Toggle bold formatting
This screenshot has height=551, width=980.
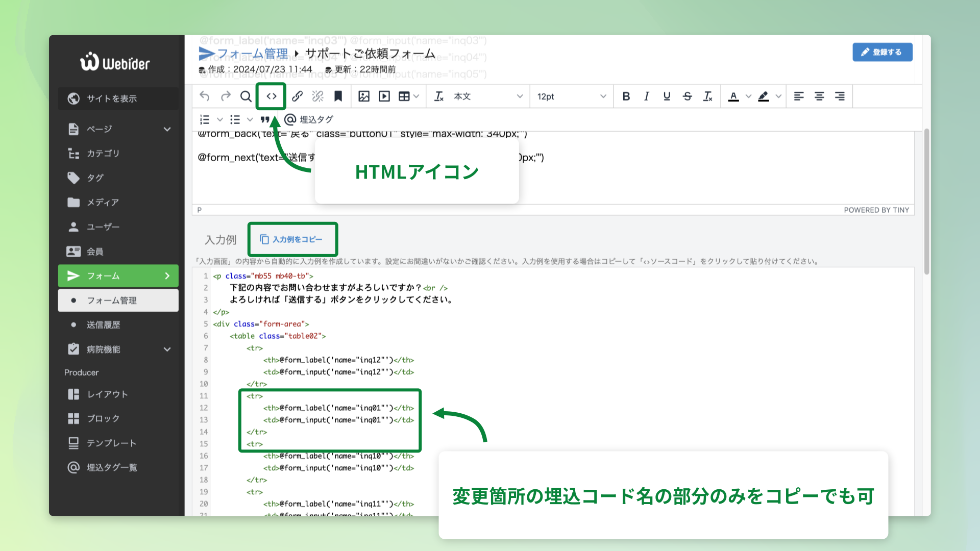coord(626,96)
